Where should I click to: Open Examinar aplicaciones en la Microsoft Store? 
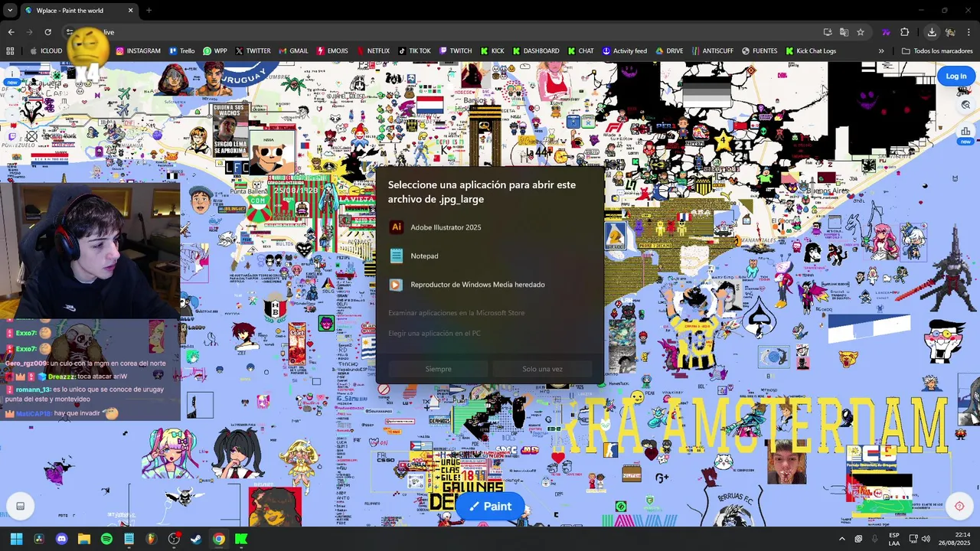coord(456,313)
